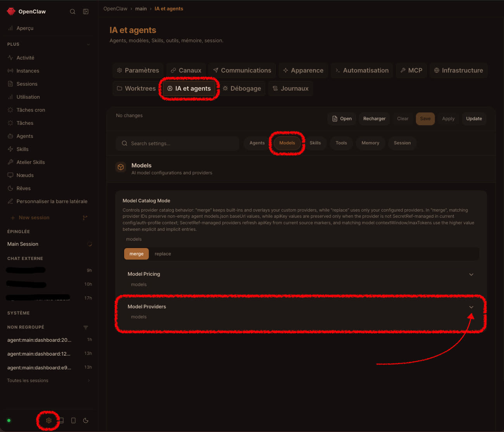Click the main breadcrumb link

[141, 9]
